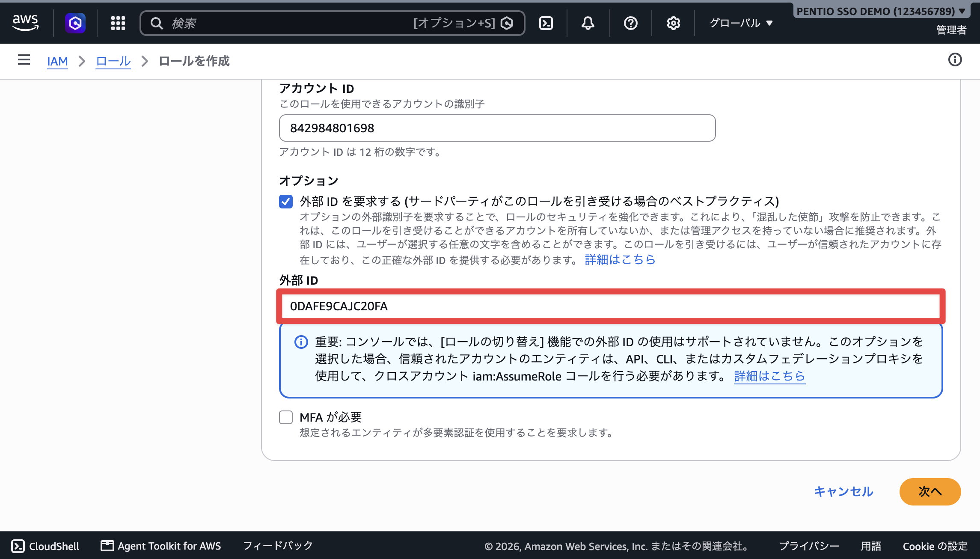Open the プライバシー footer link
980x559 pixels.
(809, 546)
